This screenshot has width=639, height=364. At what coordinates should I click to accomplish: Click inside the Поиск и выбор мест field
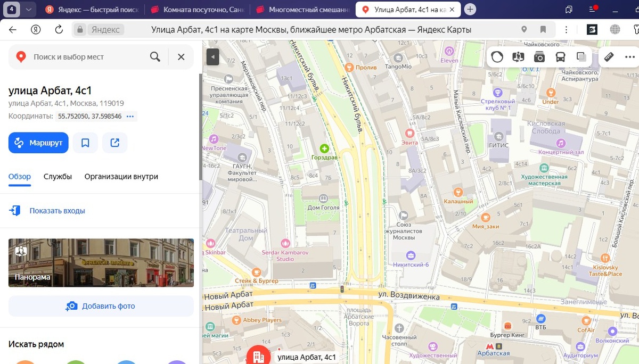pos(88,57)
